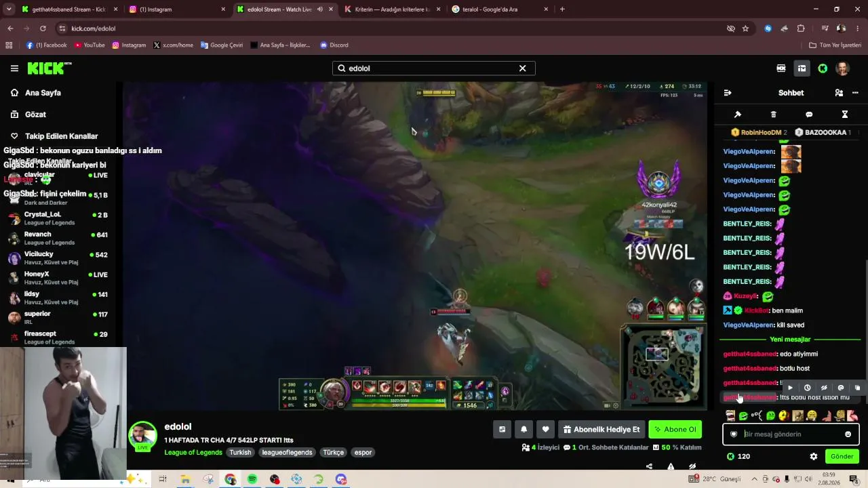Open the Discord bookmark
Screen dimensions: 868x488
[334, 45]
